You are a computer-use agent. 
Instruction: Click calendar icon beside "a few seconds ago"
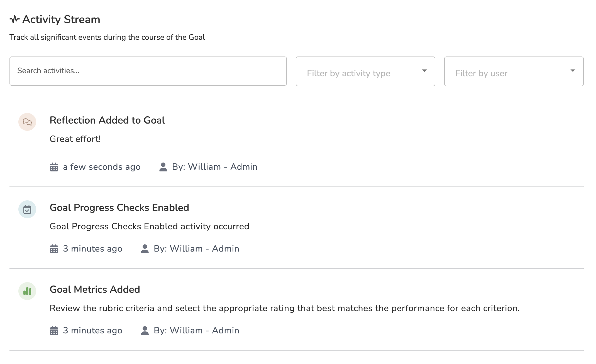pyautogui.click(x=54, y=167)
